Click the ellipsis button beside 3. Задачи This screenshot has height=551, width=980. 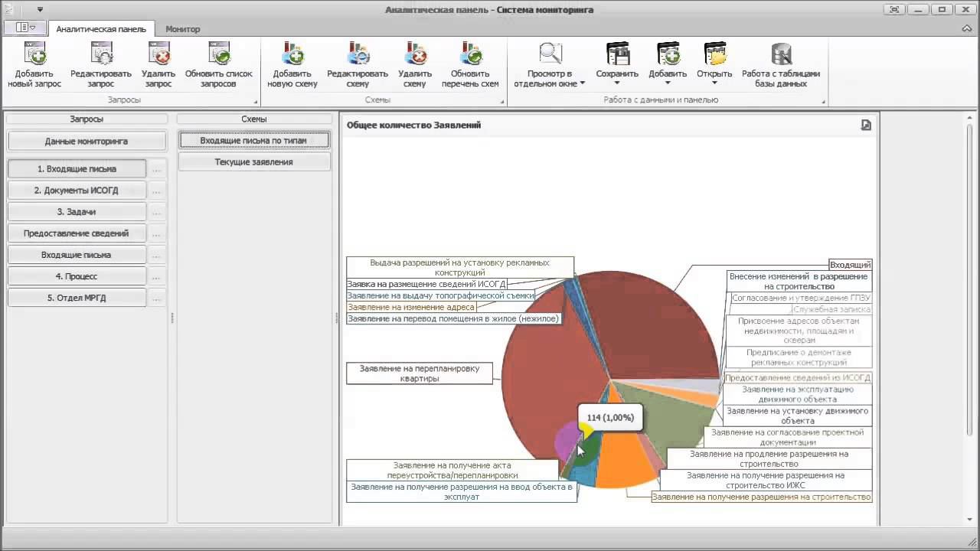pos(157,212)
